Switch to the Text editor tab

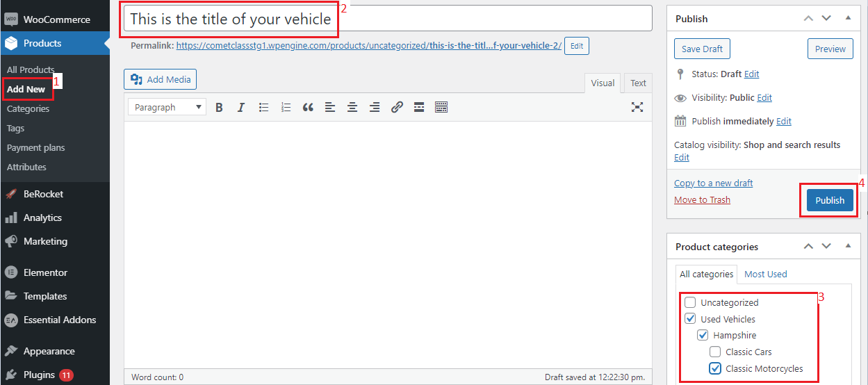638,83
